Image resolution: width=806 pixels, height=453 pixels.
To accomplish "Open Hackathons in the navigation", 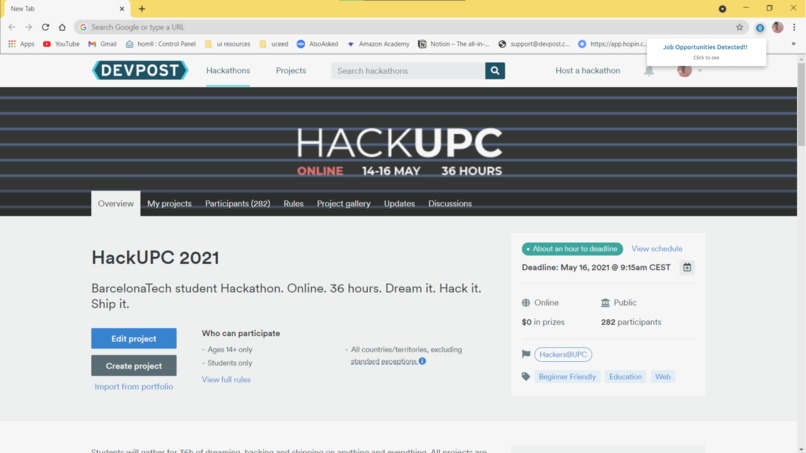I will [228, 70].
